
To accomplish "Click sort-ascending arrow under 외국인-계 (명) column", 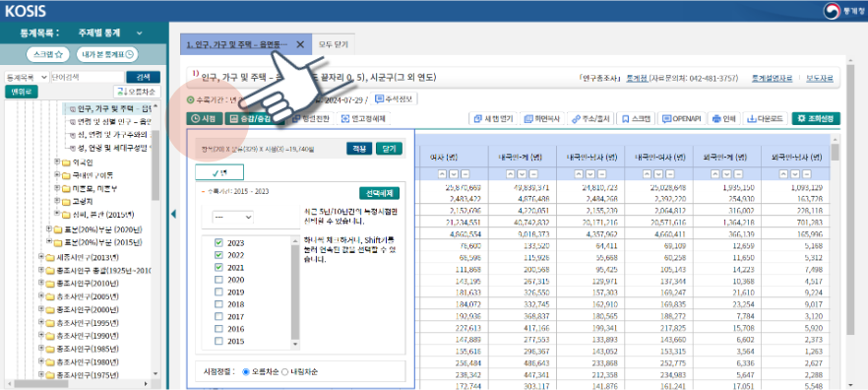I will coord(715,174).
